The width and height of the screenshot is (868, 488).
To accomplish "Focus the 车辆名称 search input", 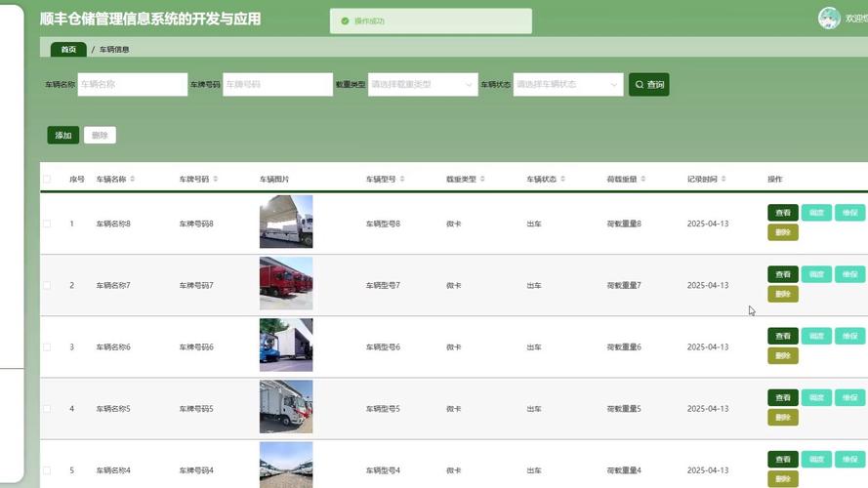I will pos(133,85).
